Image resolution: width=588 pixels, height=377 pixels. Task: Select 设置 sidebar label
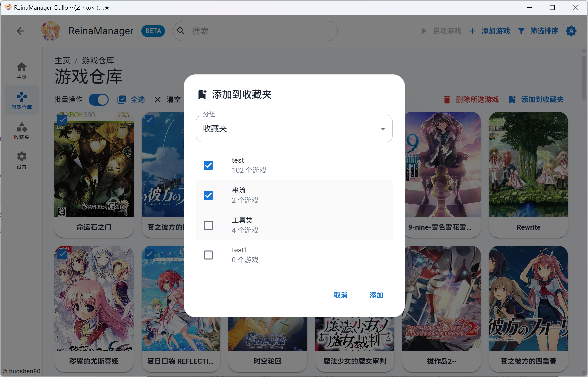[x=22, y=167]
